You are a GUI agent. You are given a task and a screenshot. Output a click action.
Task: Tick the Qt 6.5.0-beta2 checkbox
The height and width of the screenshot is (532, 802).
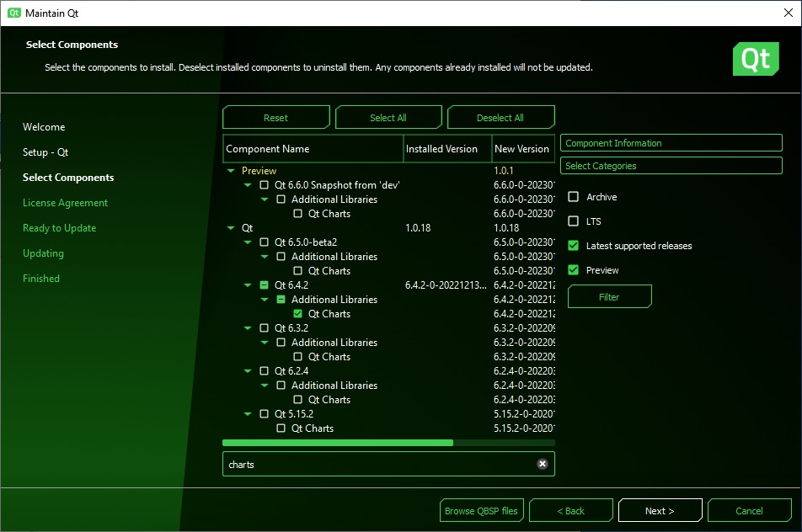point(264,242)
